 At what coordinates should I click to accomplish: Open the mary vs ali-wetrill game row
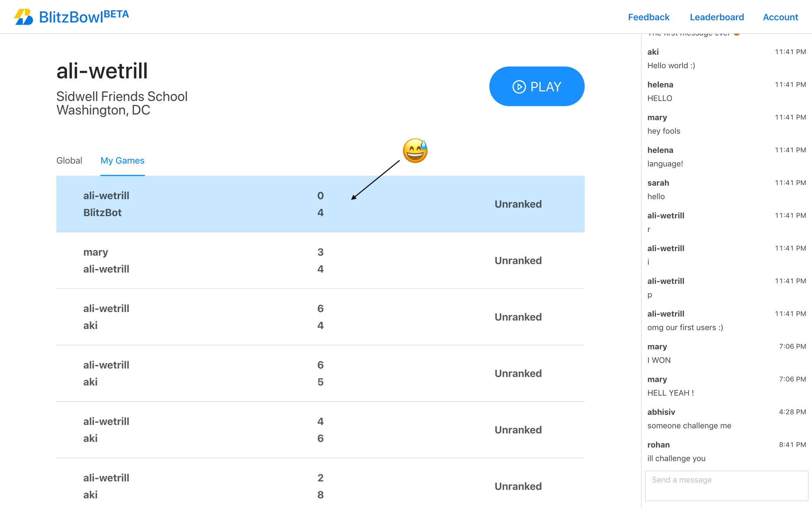tap(320, 261)
